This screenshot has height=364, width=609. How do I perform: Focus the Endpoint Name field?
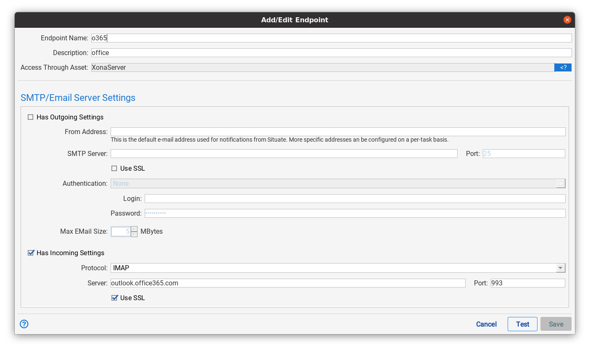[331, 38]
